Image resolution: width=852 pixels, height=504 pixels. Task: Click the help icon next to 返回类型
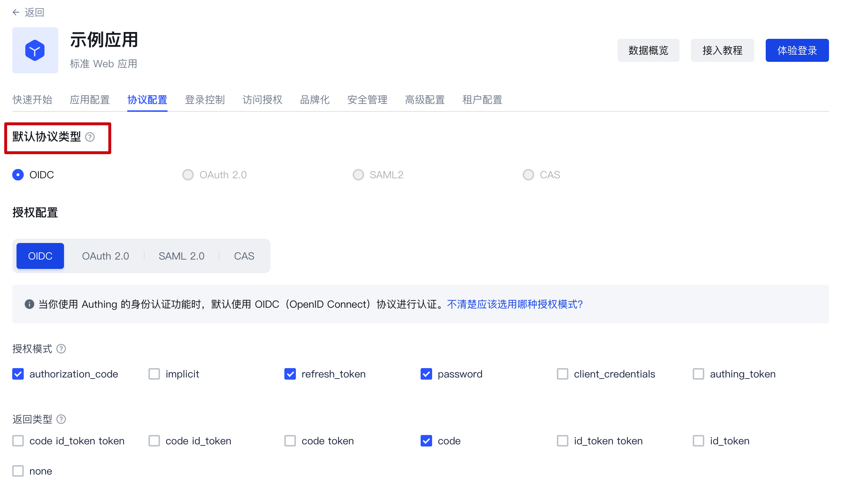click(61, 419)
